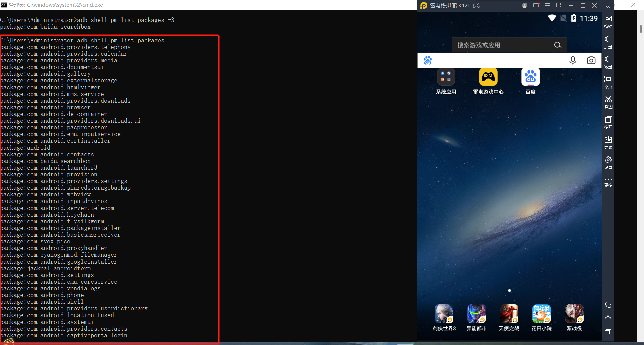Open the emulator hamburger menu
The width and height of the screenshot is (644, 345).
[x=547, y=5]
